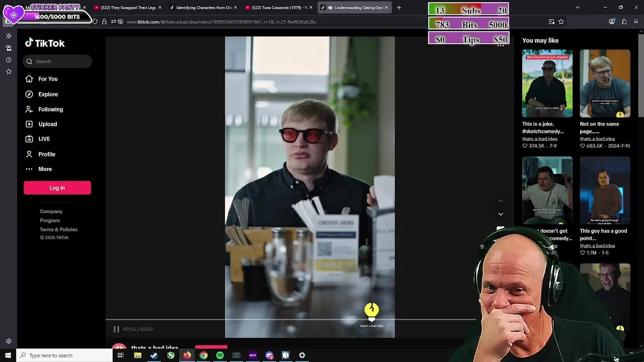This screenshot has height=362, width=644.
Task: Close the 'Tuna Casserole (1979)' tab
Action: (312, 8)
